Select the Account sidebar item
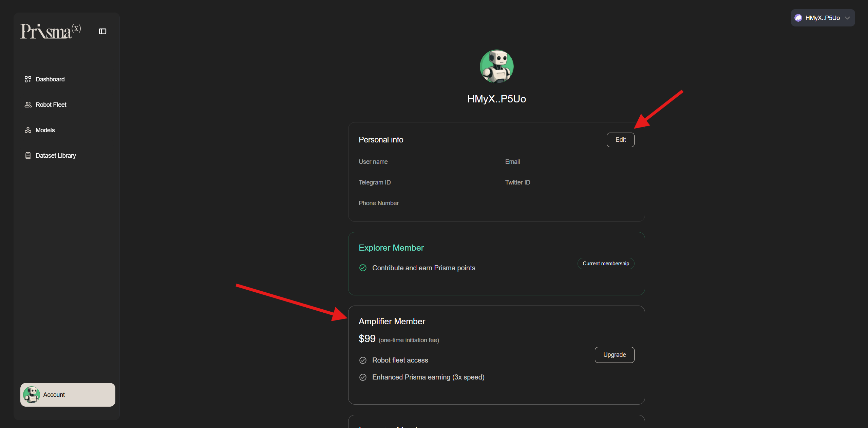The width and height of the screenshot is (868, 428). [68, 394]
